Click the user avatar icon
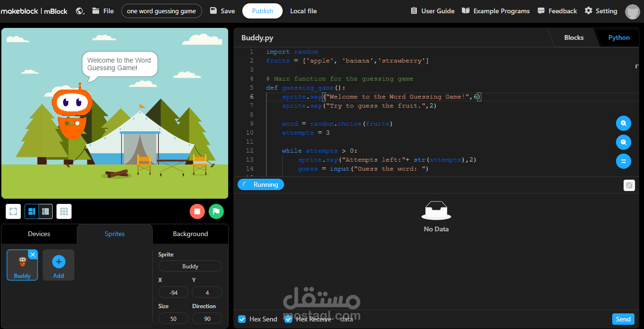 (633, 11)
